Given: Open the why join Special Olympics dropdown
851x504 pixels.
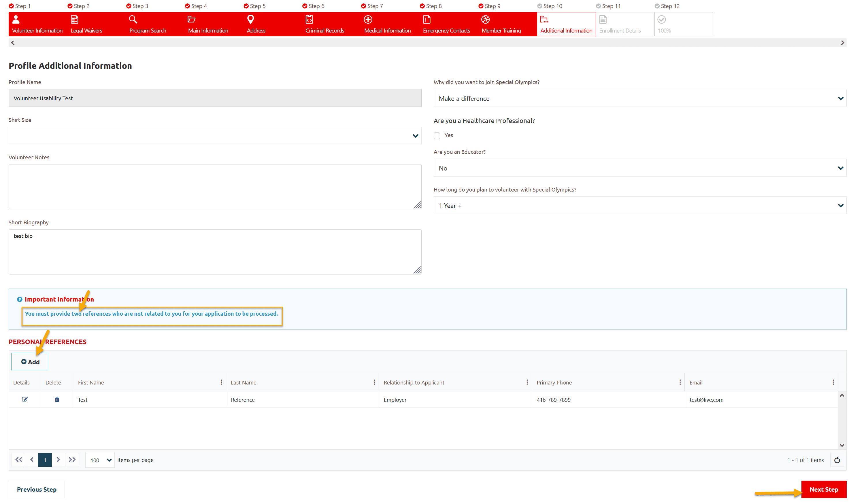Looking at the screenshot, I should pyautogui.click(x=639, y=98).
